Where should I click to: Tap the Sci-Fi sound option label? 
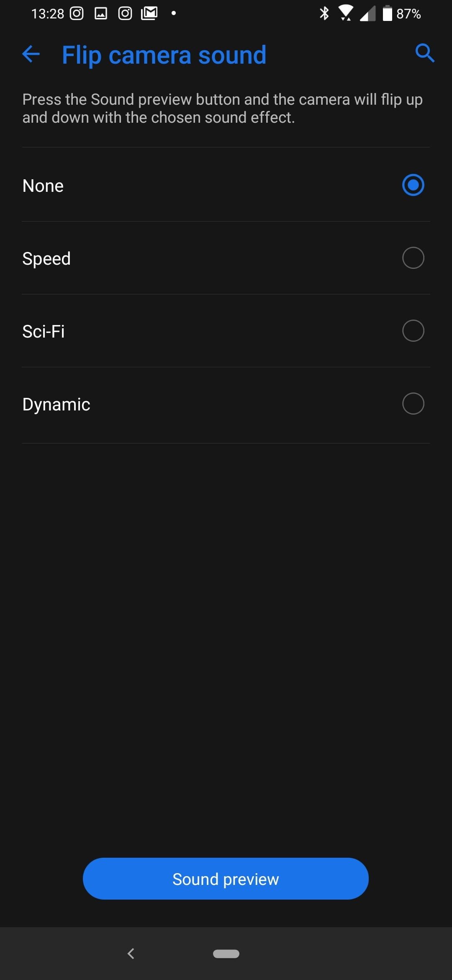pos(44,331)
